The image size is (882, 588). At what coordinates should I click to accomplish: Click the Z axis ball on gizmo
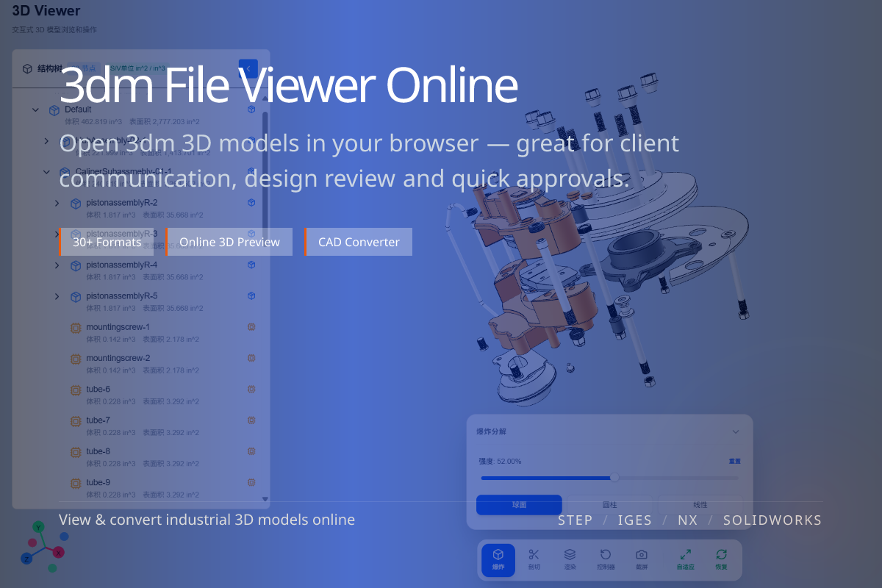point(26,559)
